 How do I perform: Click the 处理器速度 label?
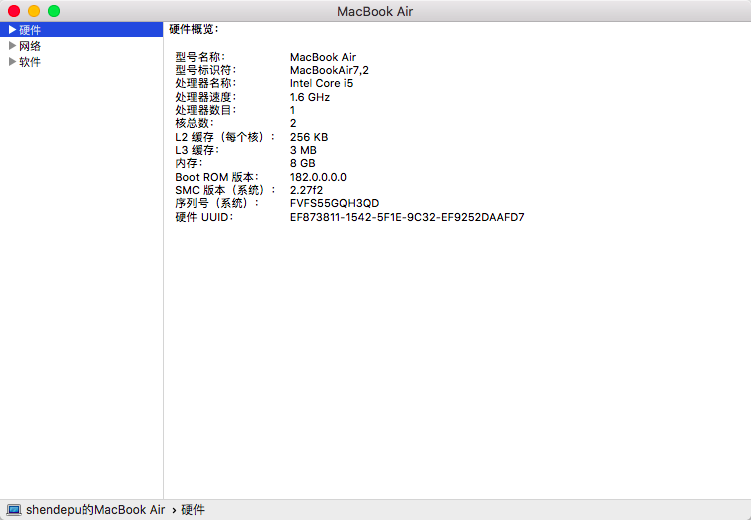[x=206, y=97]
